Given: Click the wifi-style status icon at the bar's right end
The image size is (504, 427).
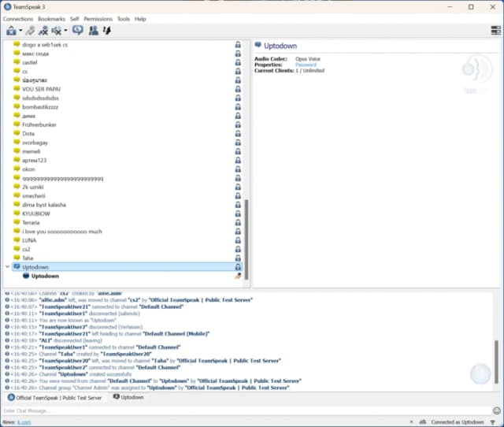Looking at the screenshot, I should [493, 422].
